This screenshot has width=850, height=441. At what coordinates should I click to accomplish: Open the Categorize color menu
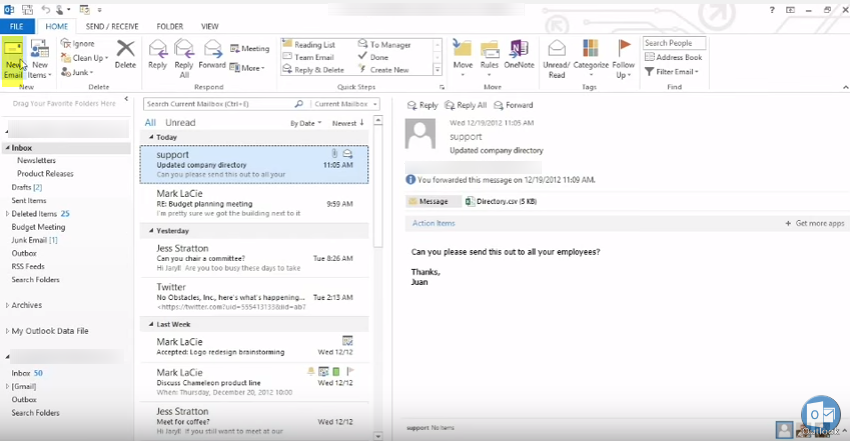click(590, 58)
